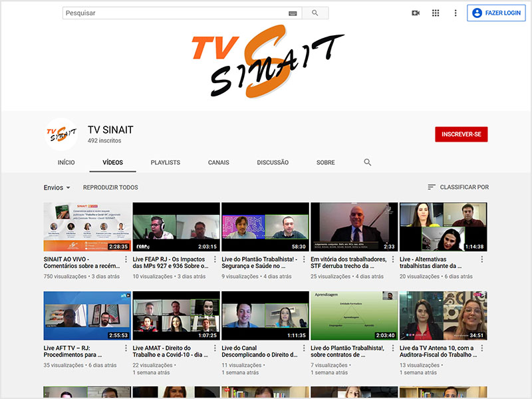532x399 pixels.
Task: Play the Live FEAP RJ thumbnail 2:03:15
Action: 176,227
